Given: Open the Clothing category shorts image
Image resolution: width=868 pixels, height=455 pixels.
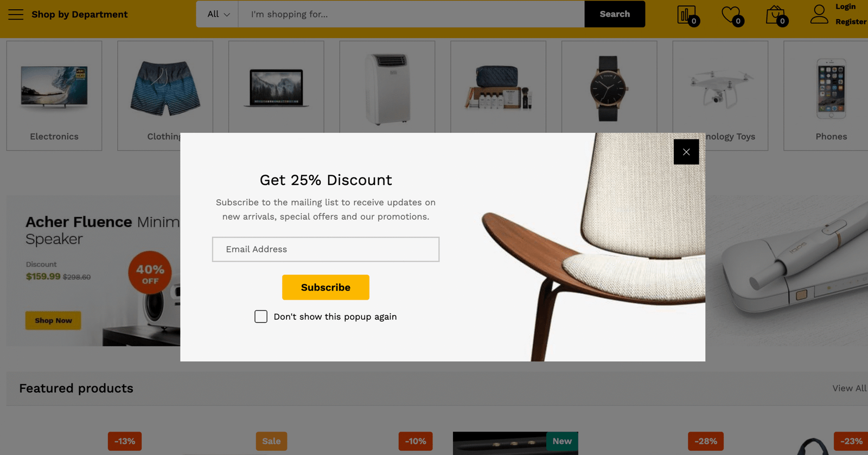Looking at the screenshot, I should tap(165, 88).
